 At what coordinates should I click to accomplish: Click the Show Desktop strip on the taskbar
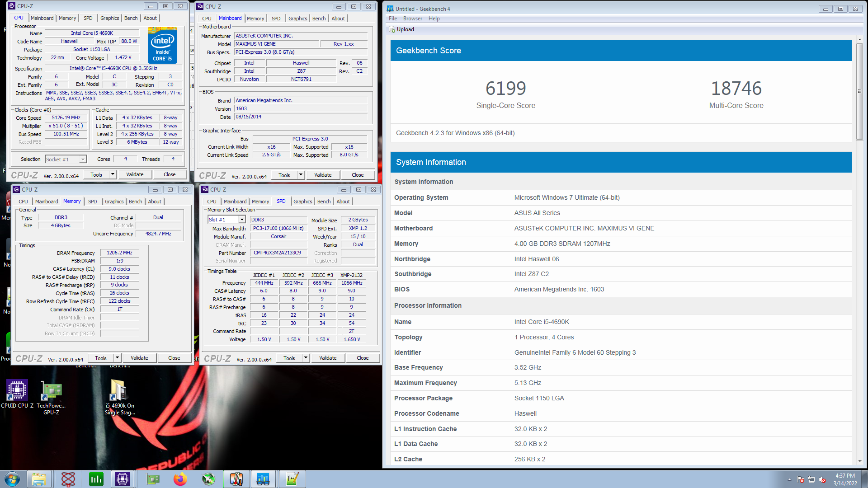(865, 479)
